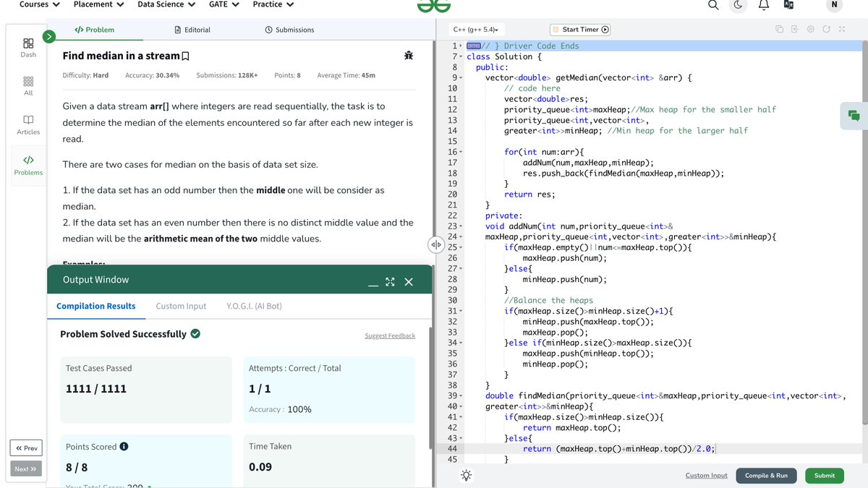Expand the Practice dropdown menu
The image size is (868, 488).
(273, 4)
